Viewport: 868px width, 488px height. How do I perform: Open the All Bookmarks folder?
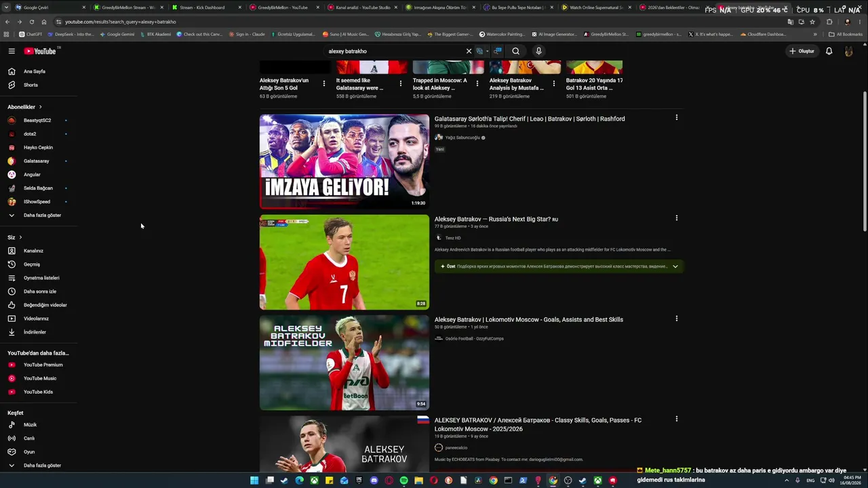tap(846, 34)
